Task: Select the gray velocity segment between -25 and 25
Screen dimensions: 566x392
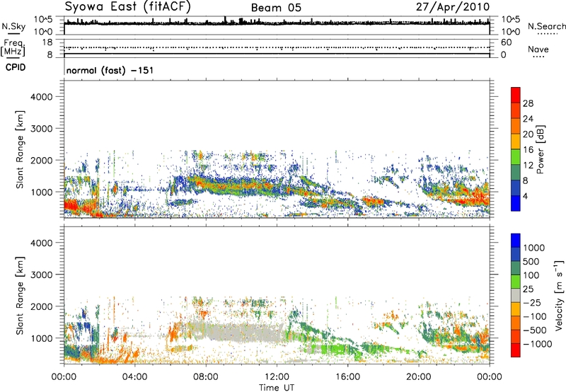Action: pyautogui.click(x=516, y=295)
